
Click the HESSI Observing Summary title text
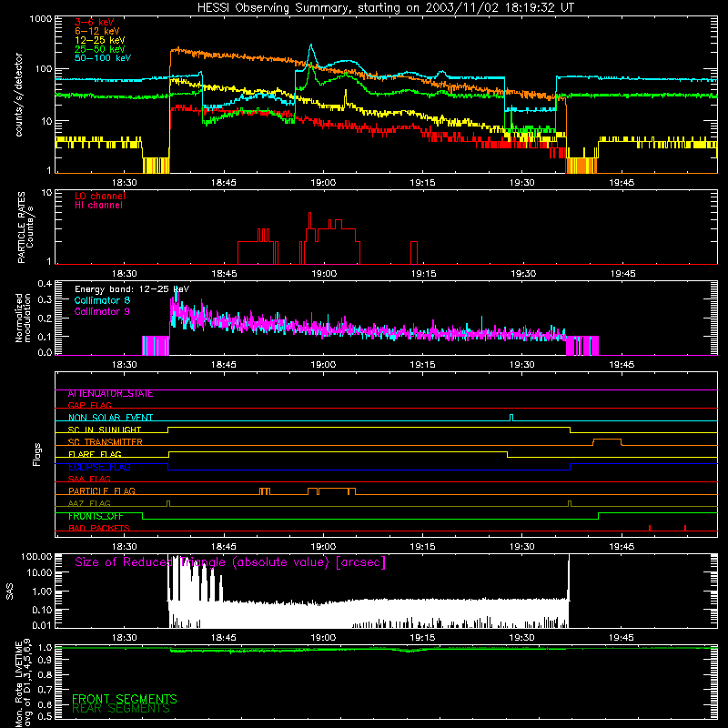coord(385,8)
